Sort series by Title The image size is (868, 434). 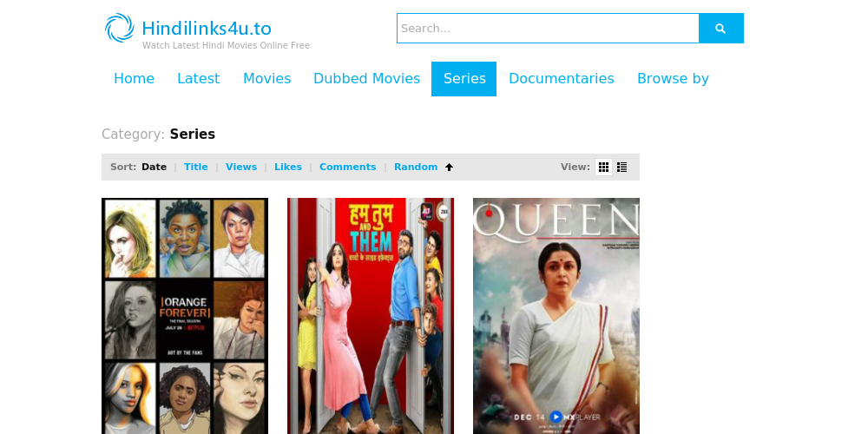(x=196, y=168)
